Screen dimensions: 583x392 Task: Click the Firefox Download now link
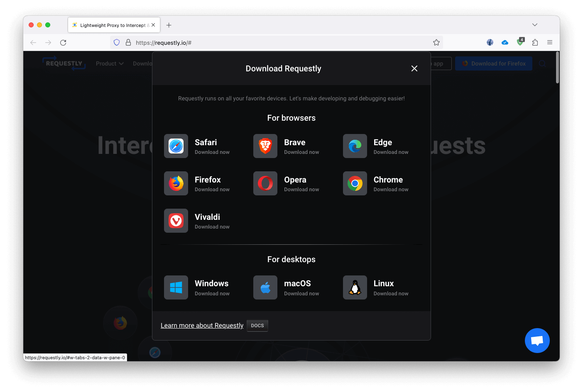(212, 190)
